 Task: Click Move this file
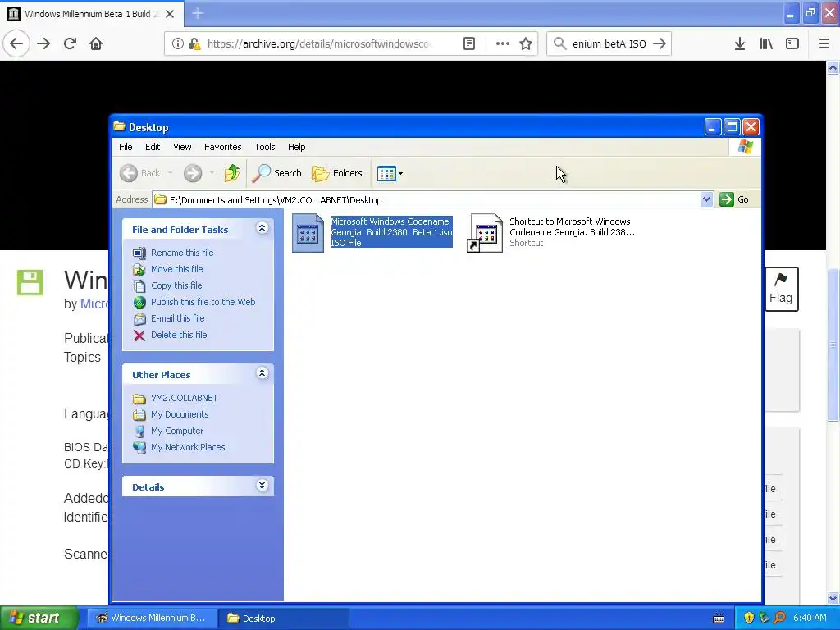coord(177,269)
